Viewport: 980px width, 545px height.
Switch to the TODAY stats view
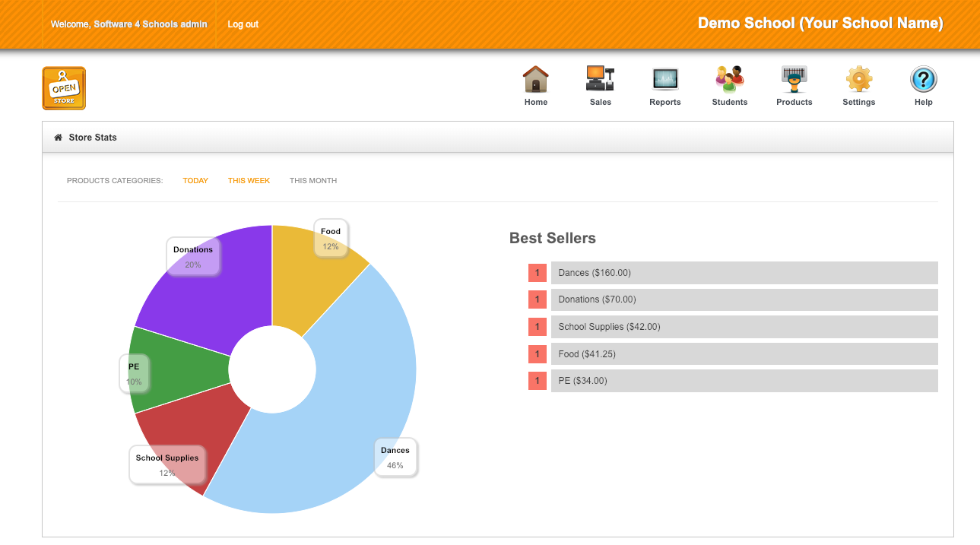coord(195,180)
